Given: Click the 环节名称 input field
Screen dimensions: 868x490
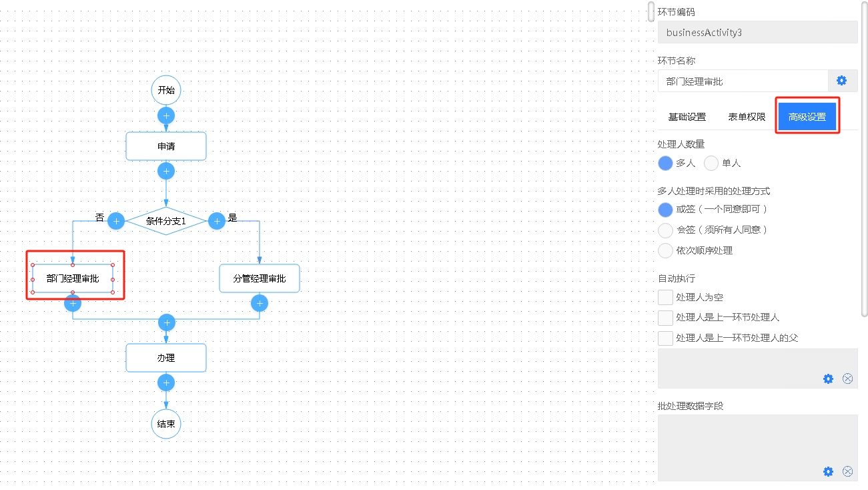Looking at the screenshot, I should (x=743, y=81).
